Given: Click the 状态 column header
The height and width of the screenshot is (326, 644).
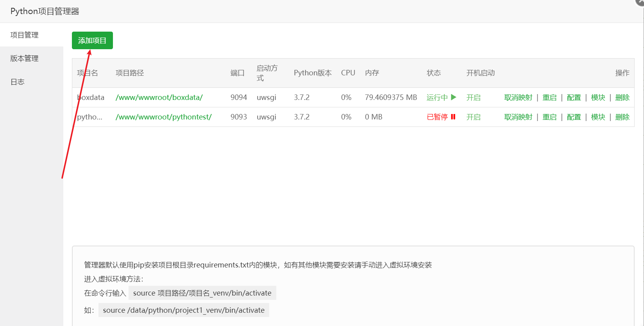Looking at the screenshot, I should (434, 73).
